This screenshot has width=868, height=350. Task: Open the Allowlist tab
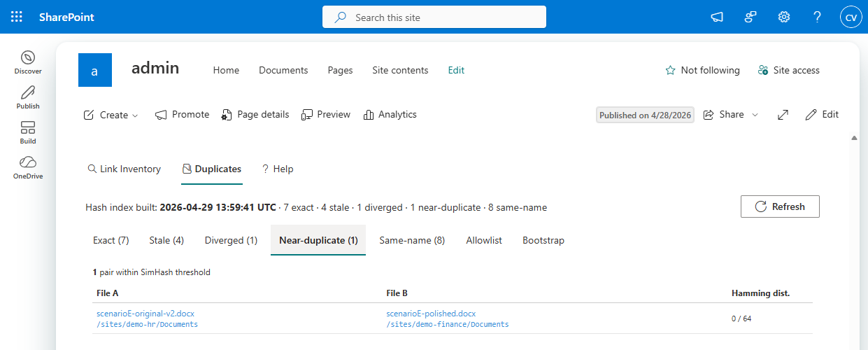(484, 240)
